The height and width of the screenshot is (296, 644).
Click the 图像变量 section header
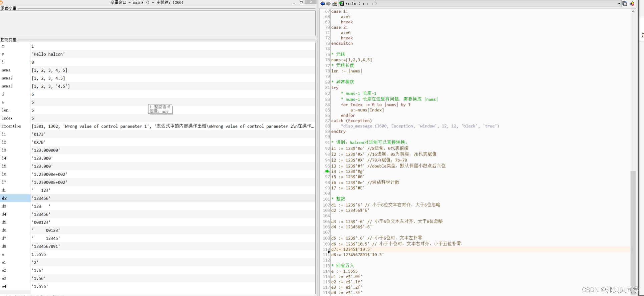[x=9, y=8]
